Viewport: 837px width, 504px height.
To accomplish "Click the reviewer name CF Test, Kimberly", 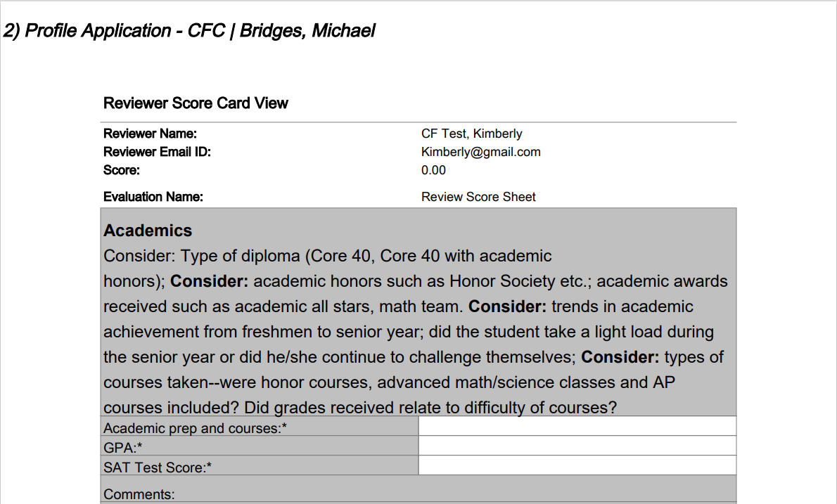I will (x=471, y=134).
